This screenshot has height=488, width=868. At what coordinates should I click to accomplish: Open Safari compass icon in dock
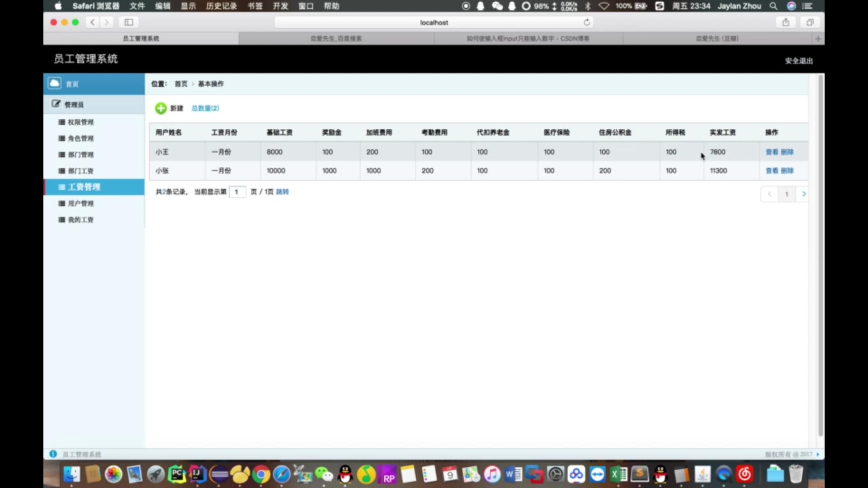(282, 474)
